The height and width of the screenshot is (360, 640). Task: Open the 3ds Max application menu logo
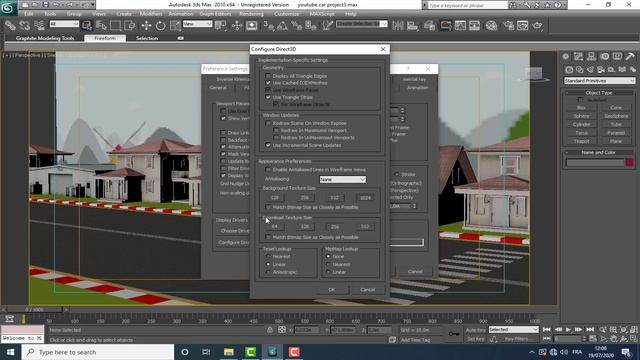pos(8,8)
